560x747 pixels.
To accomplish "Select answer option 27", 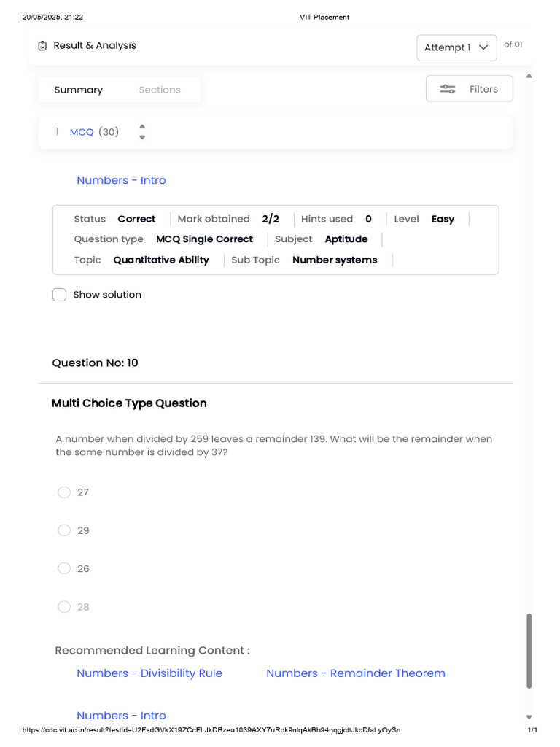I will [64, 492].
